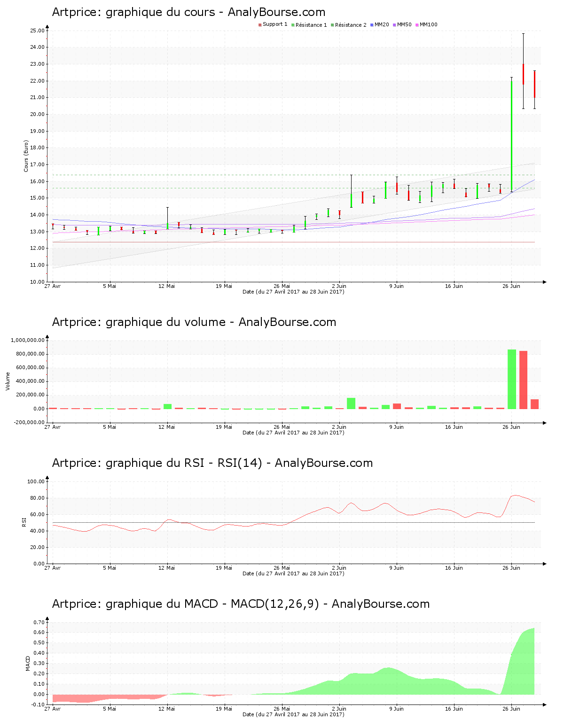
Task: Click the 'MACD' vertical axis label
Action: 28,663
